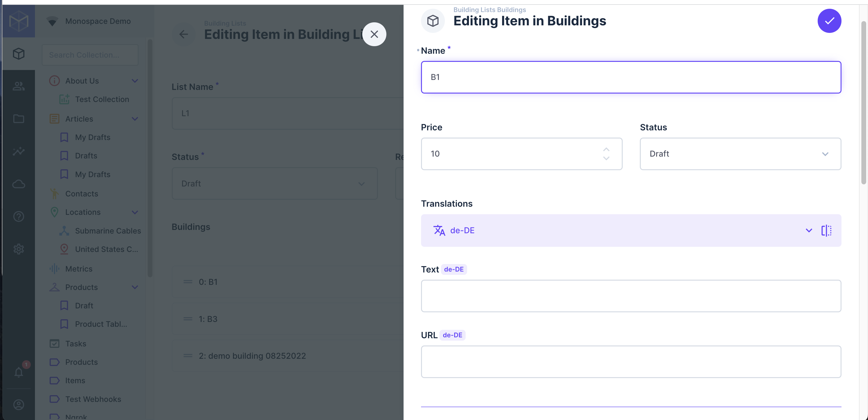Select Test Webhooks in the sidebar
The image size is (868, 420).
coord(93,399)
